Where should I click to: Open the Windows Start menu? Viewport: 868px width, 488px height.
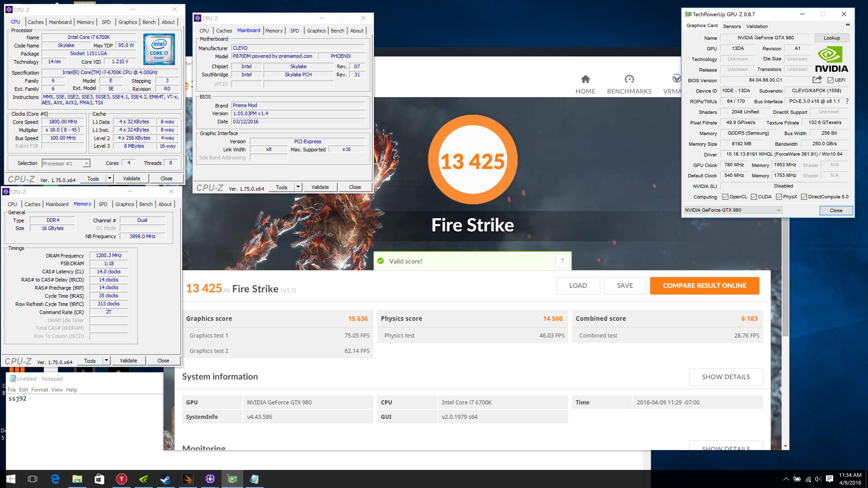click(x=11, y=479)
